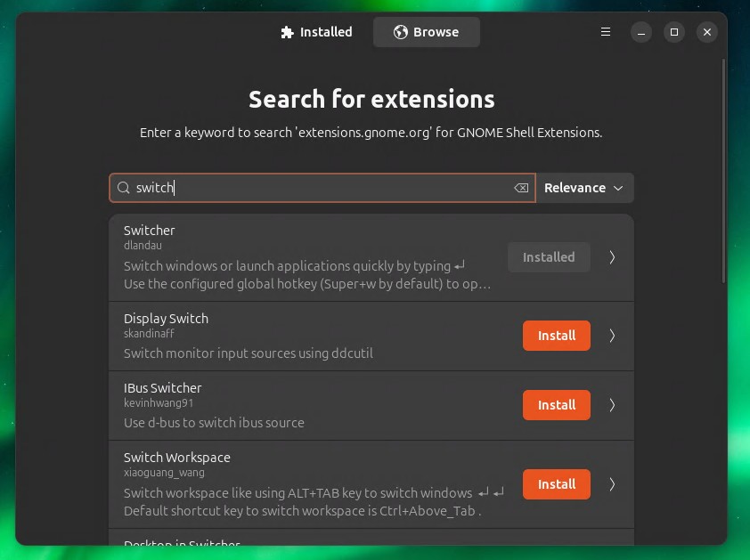This screenshot has height=560, width=750.
Task: Open the Relevance sort dropdown
Action: pyautogui.click(x=584, y=188)
